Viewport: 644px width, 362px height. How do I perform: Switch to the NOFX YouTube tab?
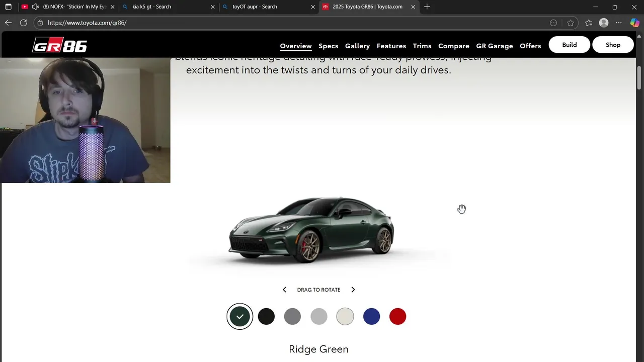tap(68, 7)
